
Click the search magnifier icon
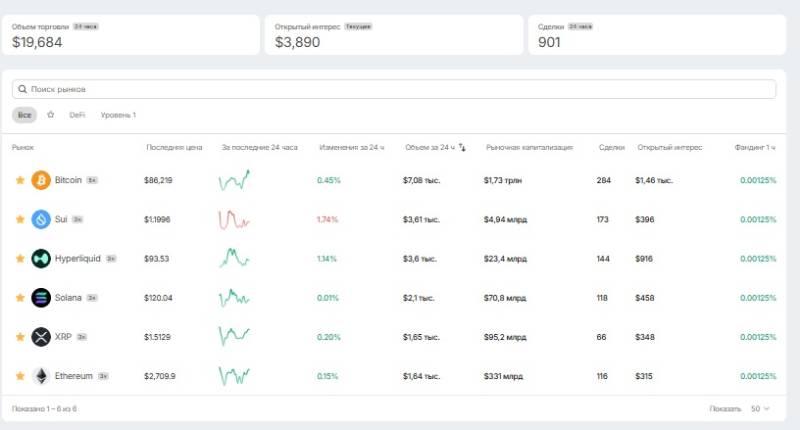(22, 89)
